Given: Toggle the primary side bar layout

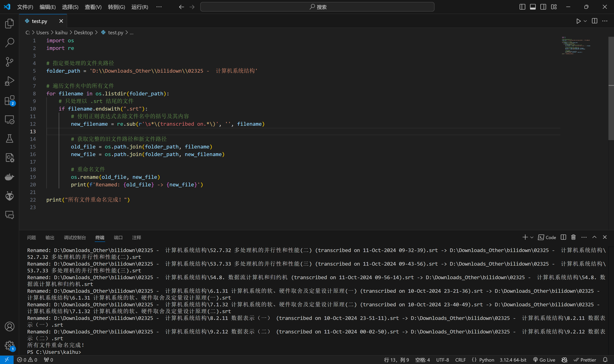Looking at the screenshot, I should [x=522, y=7].
